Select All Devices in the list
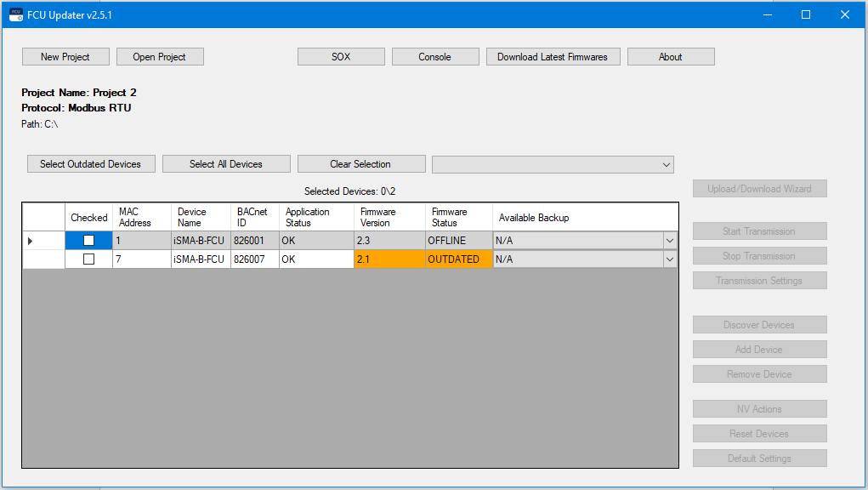 226,163
